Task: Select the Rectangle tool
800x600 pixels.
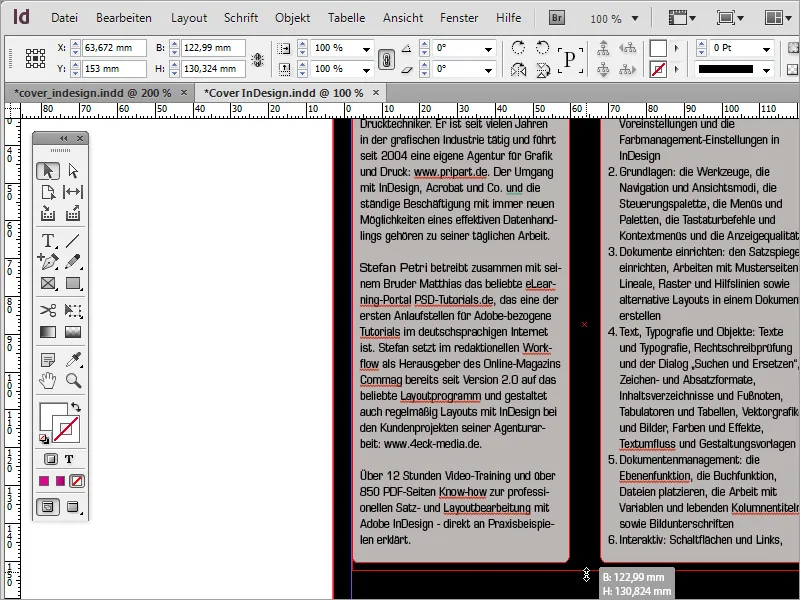Action: (73, 283)
